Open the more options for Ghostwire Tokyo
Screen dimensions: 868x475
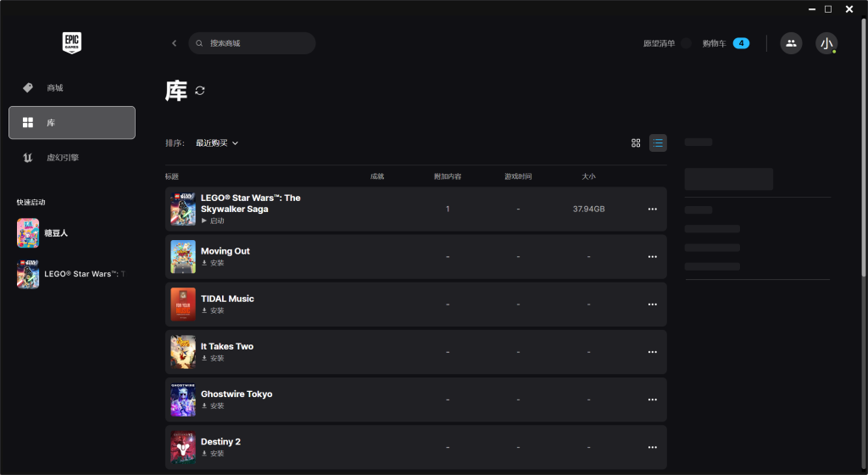652,400
